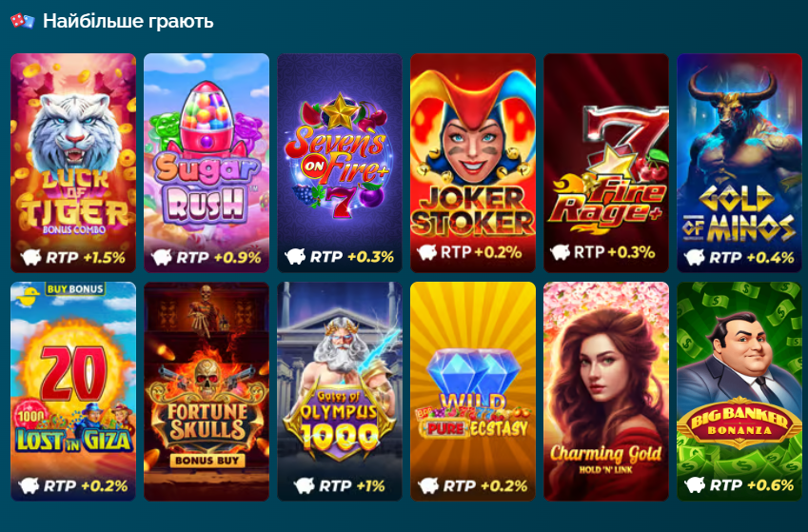This screenshot has width=808, height=532.
Task: Click the piggy bank icon on Gates of Olympus 1000
Action: 304,485
